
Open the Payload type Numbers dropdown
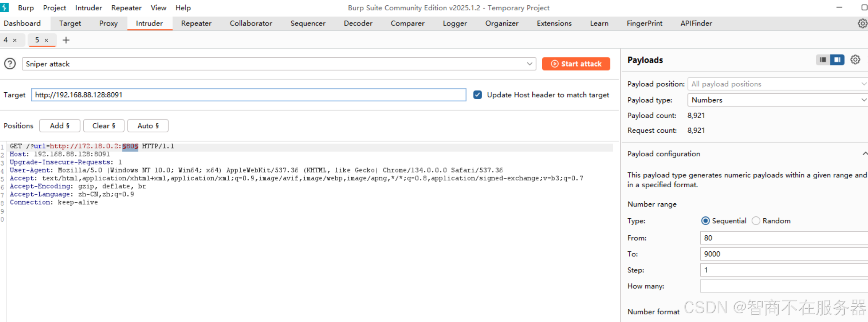pos(778,100)
